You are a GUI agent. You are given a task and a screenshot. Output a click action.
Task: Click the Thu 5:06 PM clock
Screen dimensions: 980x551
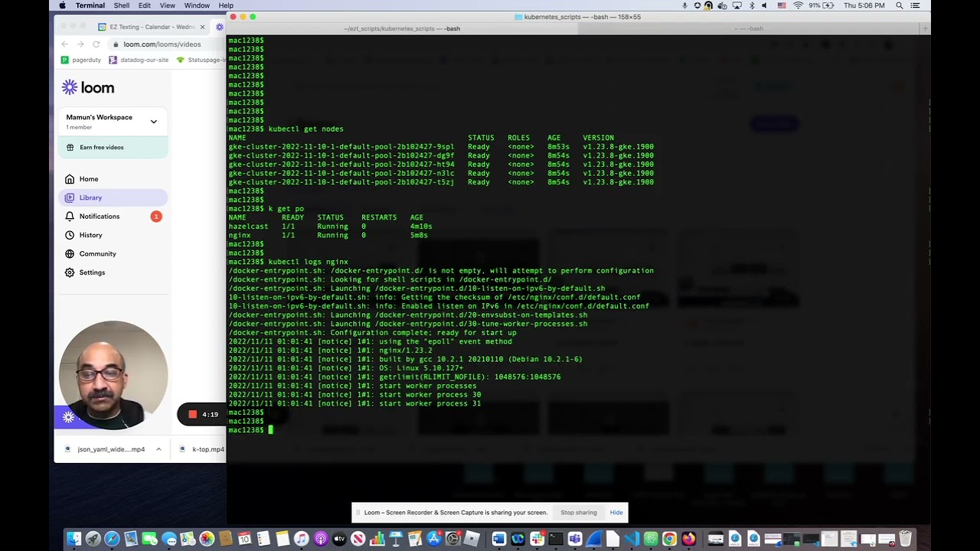864,5
